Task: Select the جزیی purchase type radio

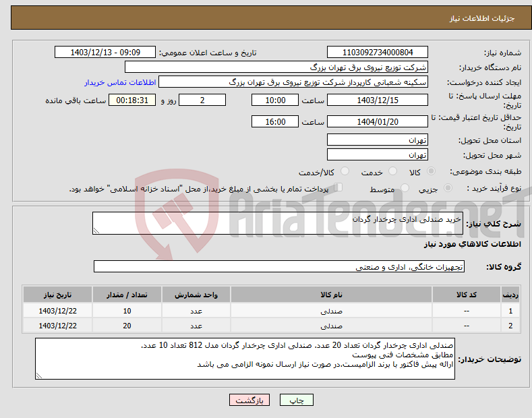Action: [448, 188]
